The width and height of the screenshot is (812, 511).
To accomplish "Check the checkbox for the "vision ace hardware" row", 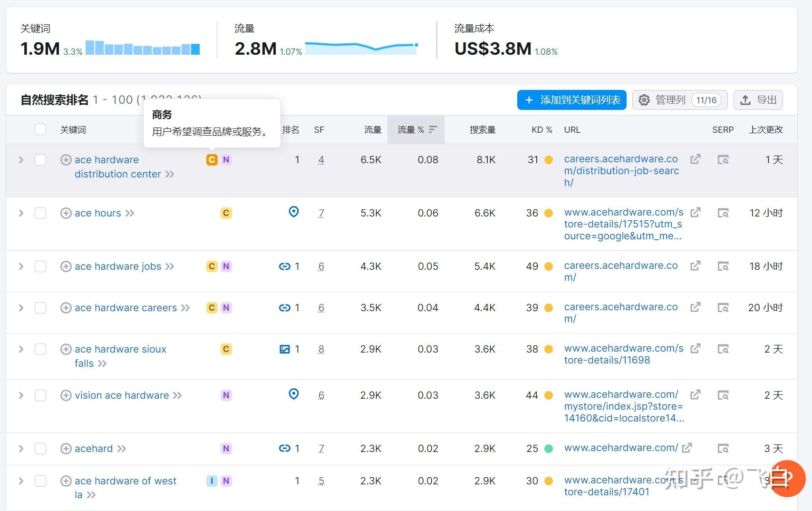I will click(40, 395).
